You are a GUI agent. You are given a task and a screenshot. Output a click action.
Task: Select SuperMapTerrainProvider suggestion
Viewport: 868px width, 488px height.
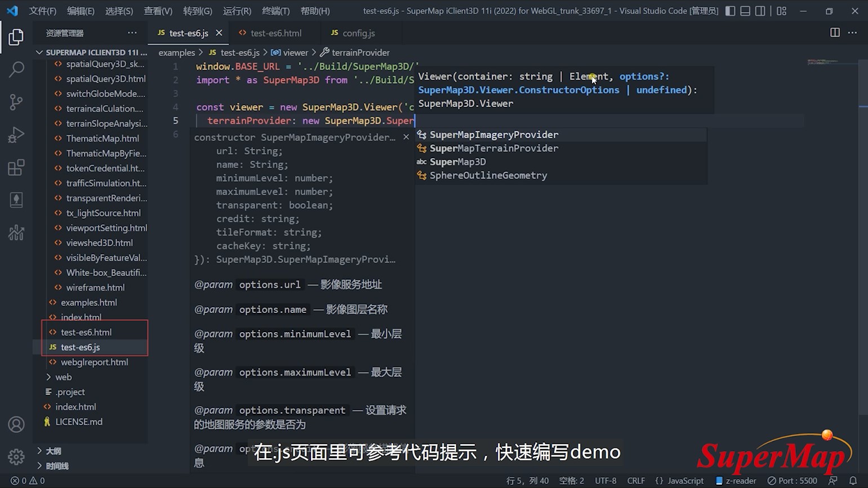click(x=561, y=148)
